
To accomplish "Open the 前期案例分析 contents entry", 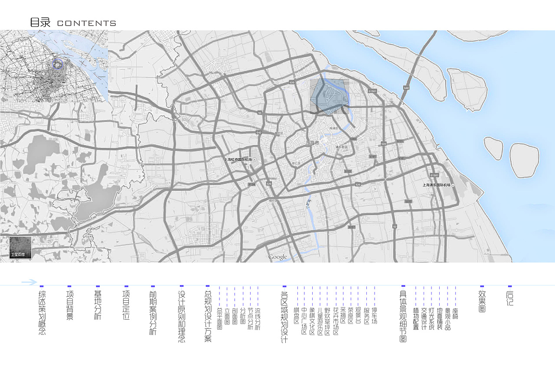I will click(153, 313).
